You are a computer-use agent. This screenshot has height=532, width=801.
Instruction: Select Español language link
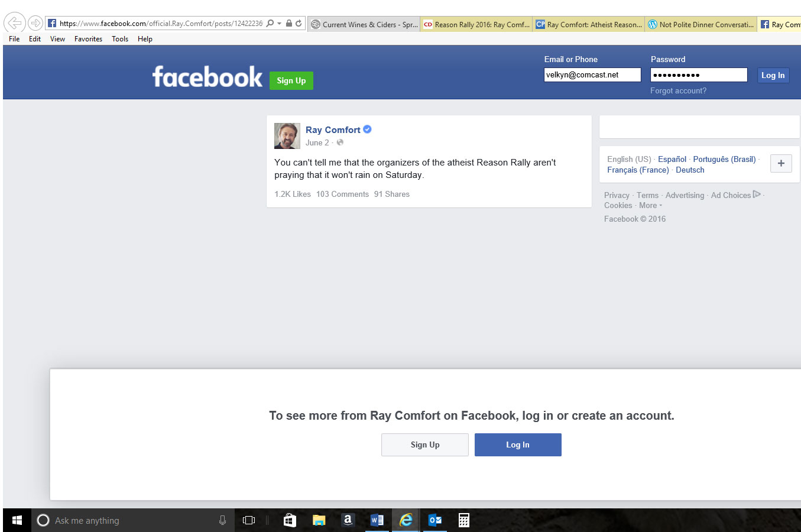[672, 160]
